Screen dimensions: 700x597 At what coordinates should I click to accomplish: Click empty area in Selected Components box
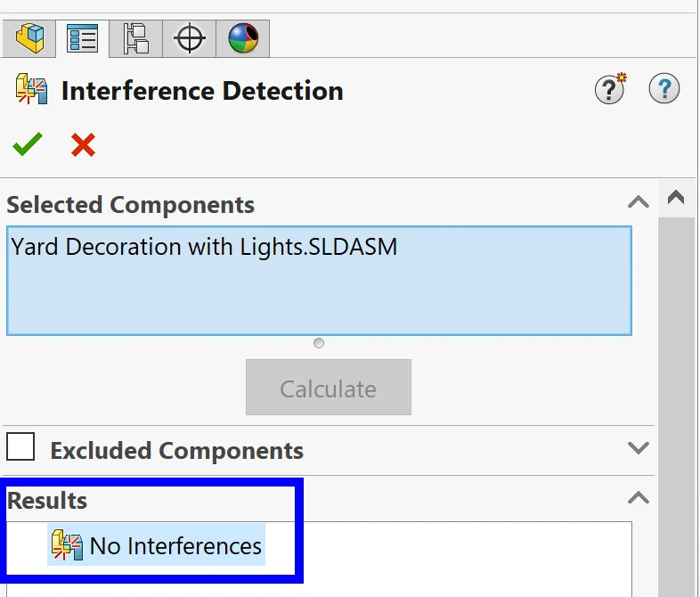(x=319, y=298)
